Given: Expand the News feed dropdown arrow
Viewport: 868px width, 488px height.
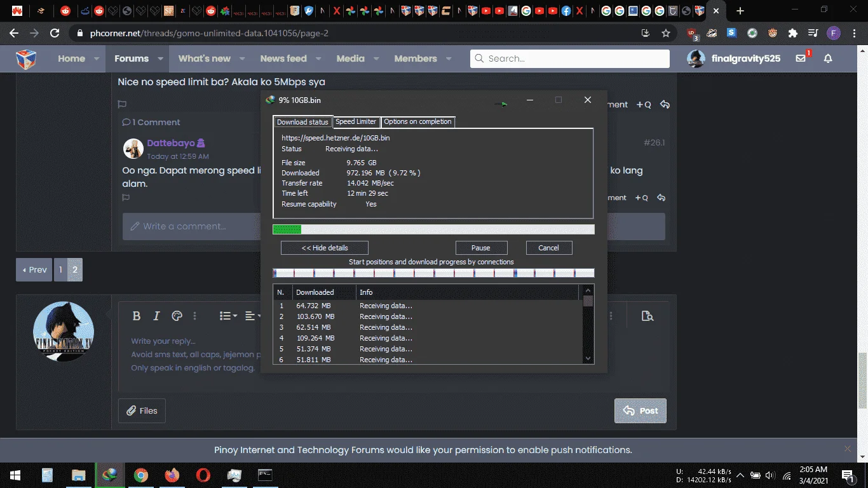Looking at the screenshot, I should [x=318, y=58].
